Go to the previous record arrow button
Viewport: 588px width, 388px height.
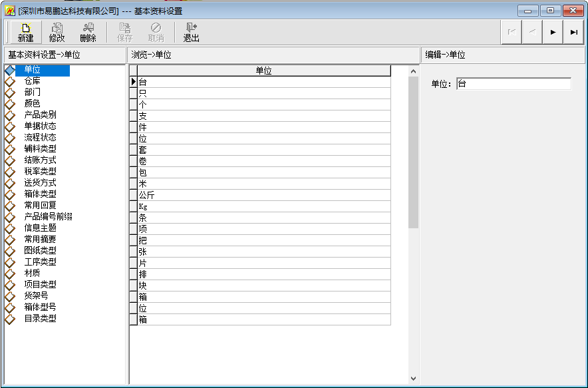pos(532,32)
